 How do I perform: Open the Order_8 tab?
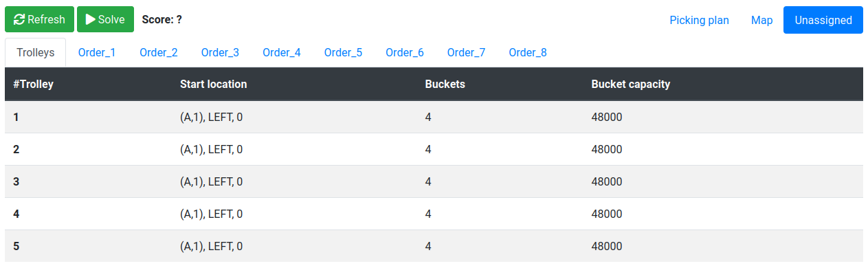click(528, 52)
